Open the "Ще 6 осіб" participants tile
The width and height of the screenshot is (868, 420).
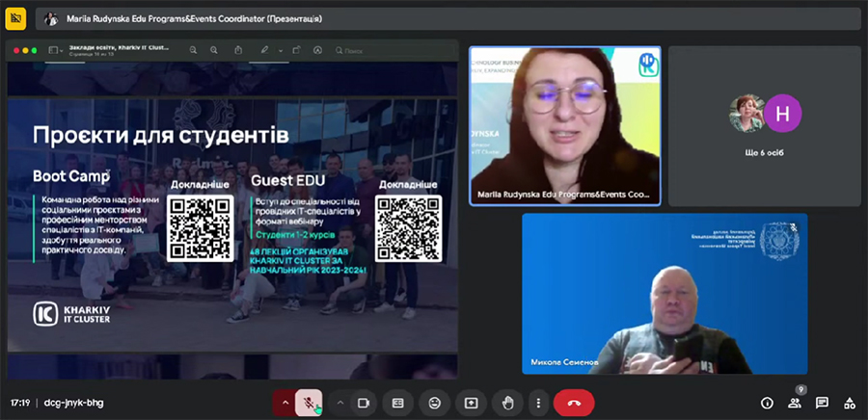point(765,126)
